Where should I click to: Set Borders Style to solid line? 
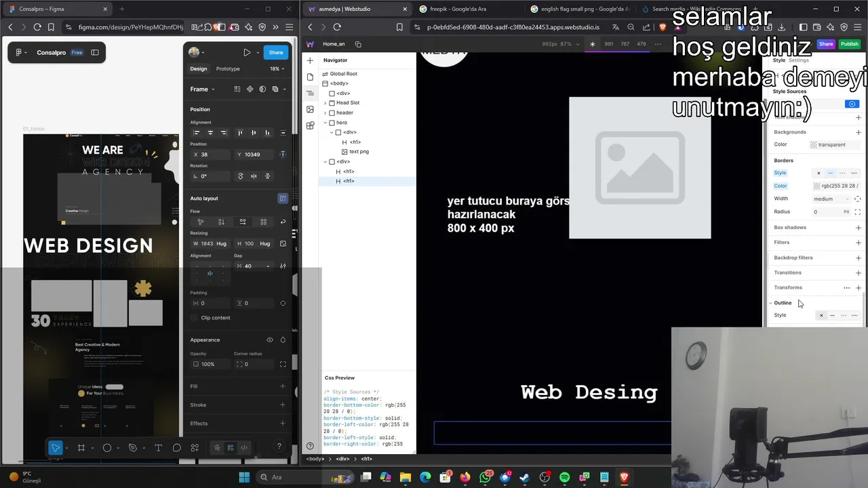(x=830, y=173)
